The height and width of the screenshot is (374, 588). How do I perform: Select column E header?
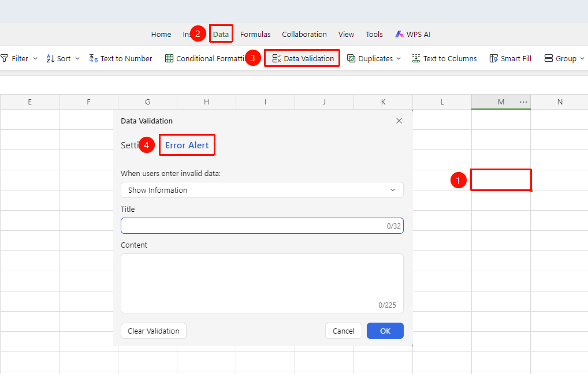tap(29, 102)
